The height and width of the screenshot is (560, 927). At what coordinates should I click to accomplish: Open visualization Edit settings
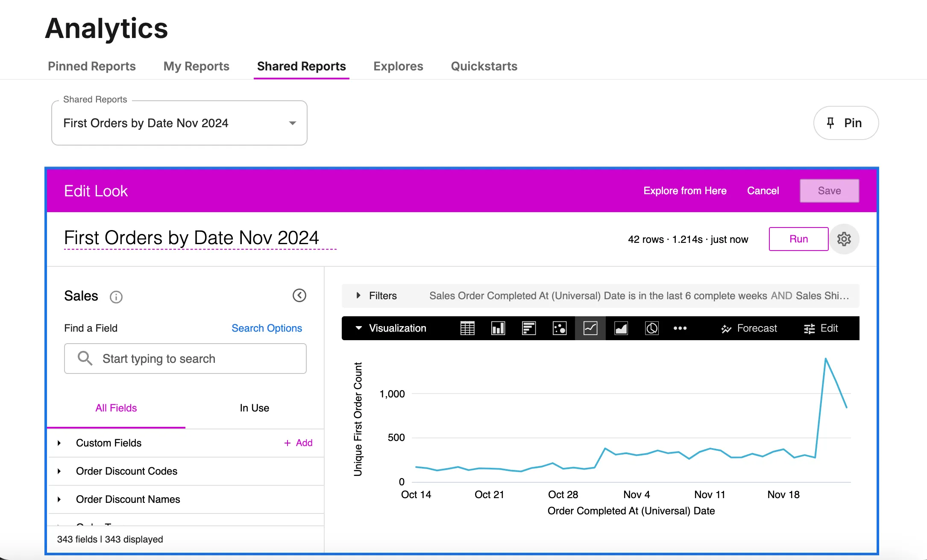(x=821, y=328)
